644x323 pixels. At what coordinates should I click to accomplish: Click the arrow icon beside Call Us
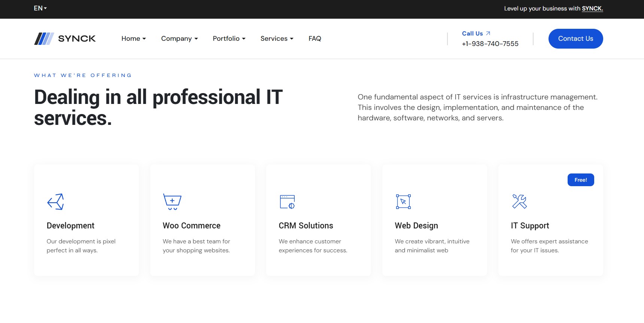(488, 33)
